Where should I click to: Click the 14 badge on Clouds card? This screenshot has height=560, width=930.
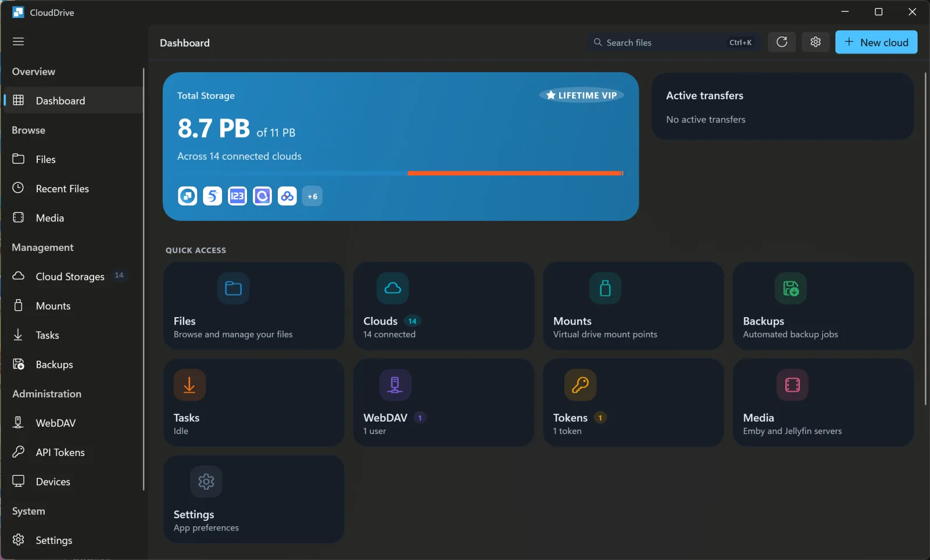pyautogui.click(x=412, y=321)
